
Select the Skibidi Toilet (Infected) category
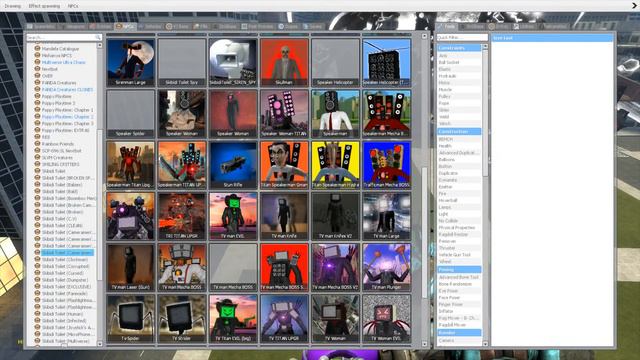point(64,321)
